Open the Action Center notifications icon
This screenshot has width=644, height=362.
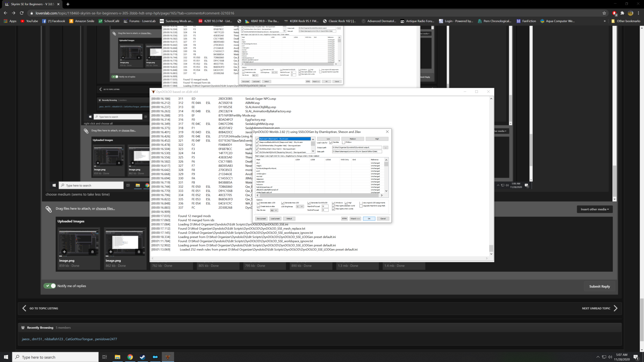(x=636, y=357)
